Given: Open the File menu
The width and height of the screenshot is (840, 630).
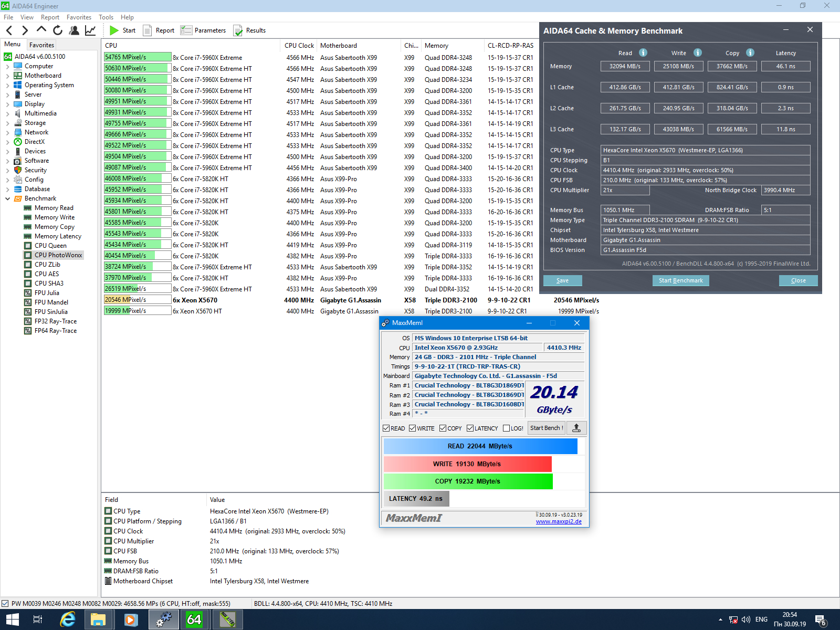Looking at the screenshot, I should (8, 17).
